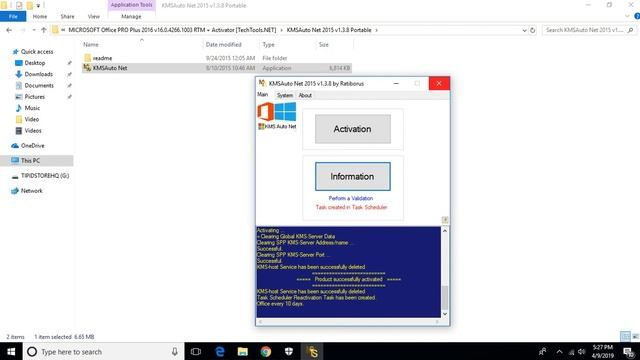This screenshot has width=640, height=360.
Task: Open Pictures in the navigation pane
Action: coord(34,97)
